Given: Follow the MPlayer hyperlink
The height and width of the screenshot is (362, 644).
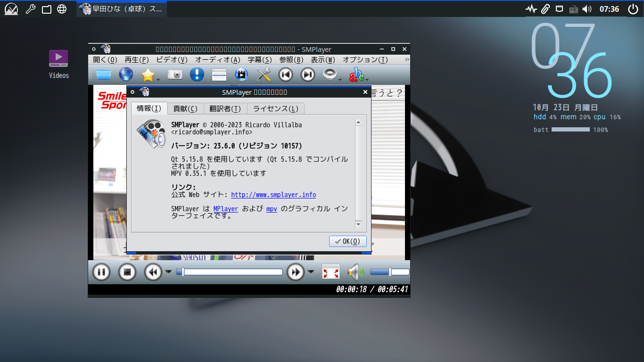Looking at the screenshot, I should pos(225,209).
